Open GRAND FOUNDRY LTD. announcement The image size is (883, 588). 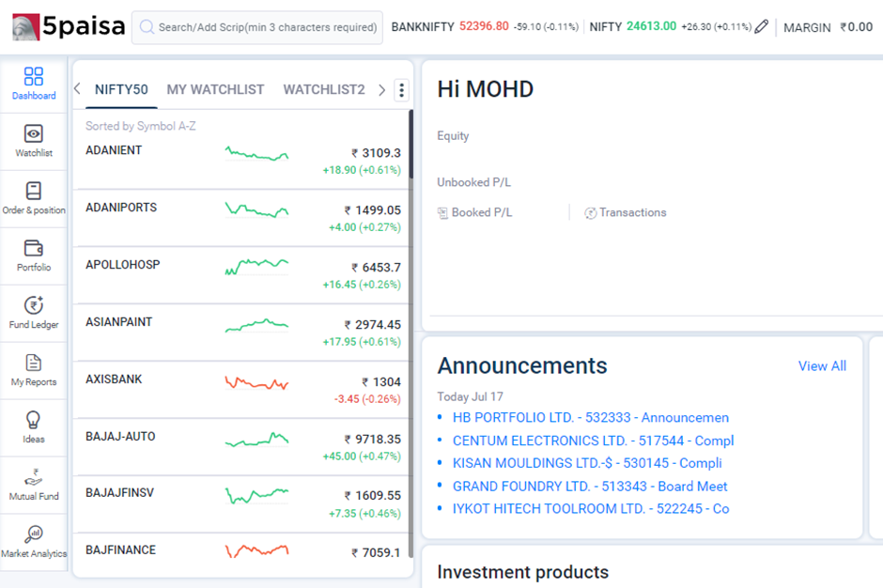[590, 486]
